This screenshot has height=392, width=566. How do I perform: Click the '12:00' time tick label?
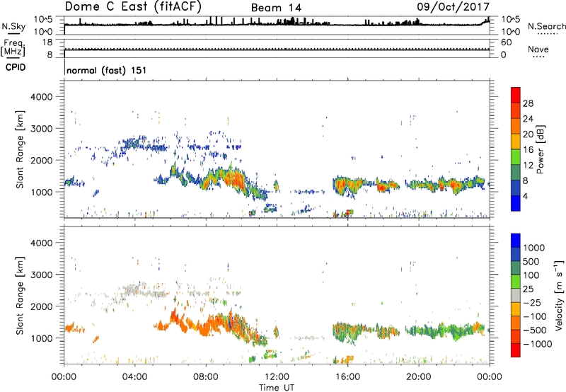click(277, 377)
